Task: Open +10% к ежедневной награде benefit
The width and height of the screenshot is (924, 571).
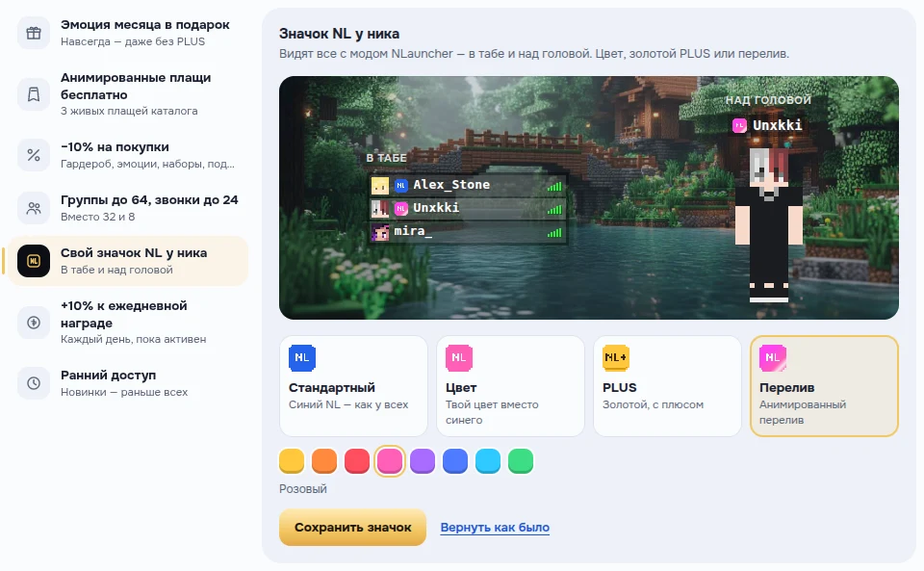Action: [128, 323]
